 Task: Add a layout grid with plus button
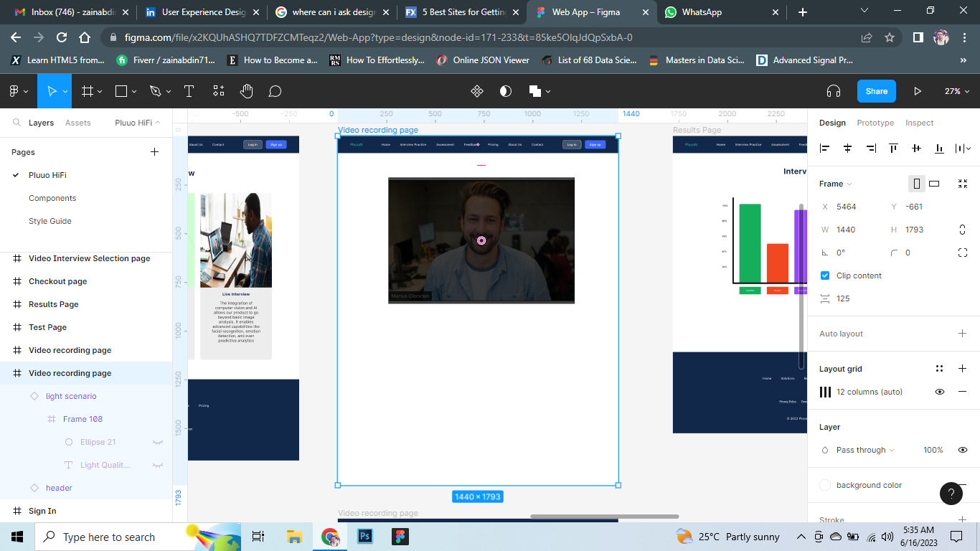coord(962,369)
